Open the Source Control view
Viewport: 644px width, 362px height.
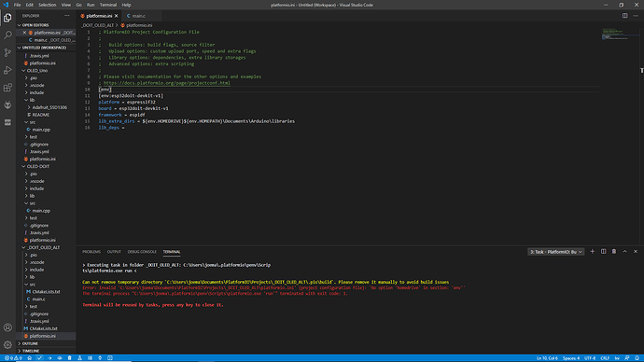[7, 52]
